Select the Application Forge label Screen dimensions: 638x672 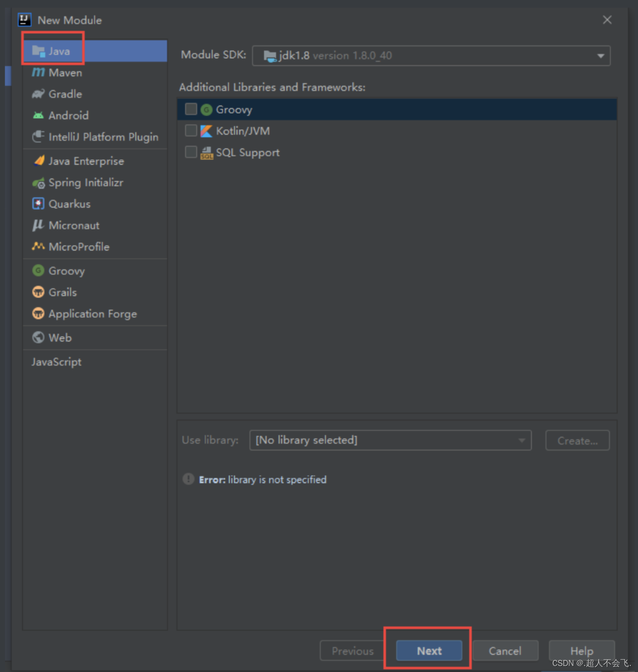coord(93,314)
